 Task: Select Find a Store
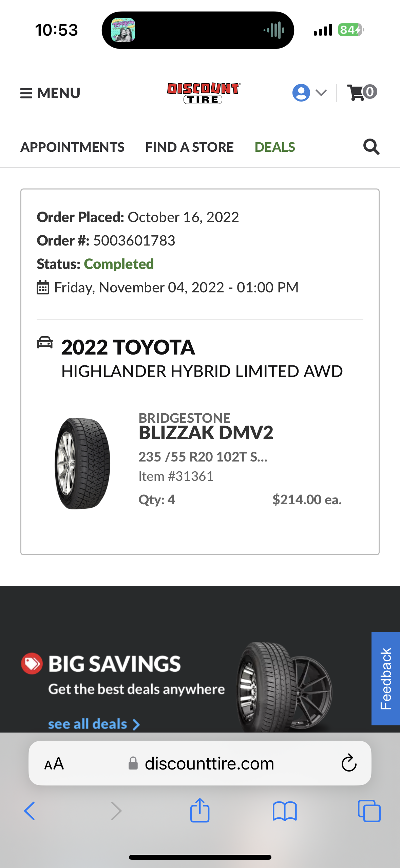pos(189,147)
